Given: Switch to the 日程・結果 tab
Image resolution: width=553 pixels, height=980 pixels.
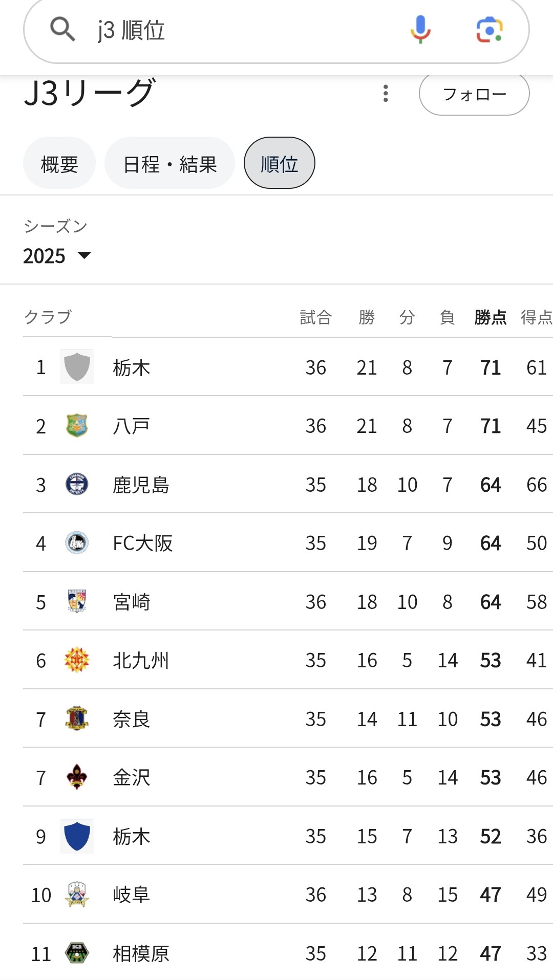Looking at the screenshot, I should pyautogui.click(x=170, y=164).
